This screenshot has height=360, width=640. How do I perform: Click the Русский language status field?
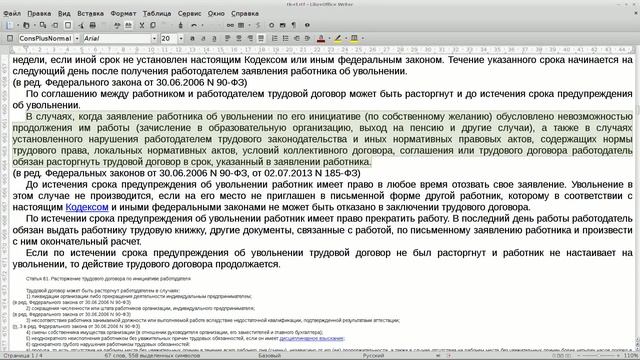pos(373,356)
